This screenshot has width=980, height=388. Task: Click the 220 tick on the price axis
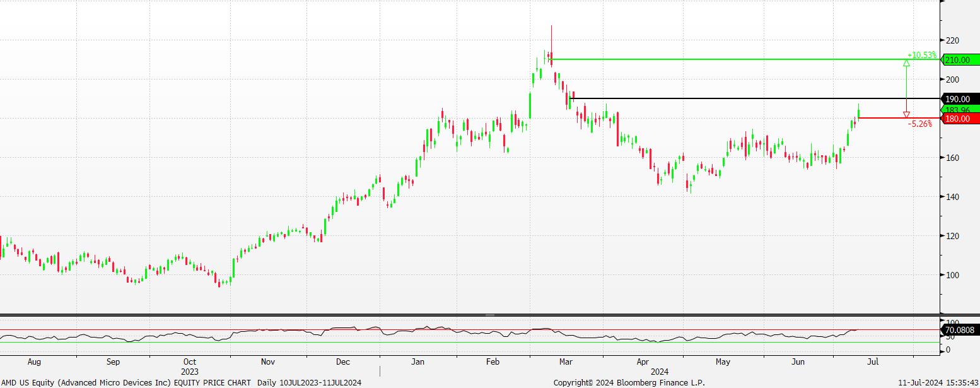(952, 40)
